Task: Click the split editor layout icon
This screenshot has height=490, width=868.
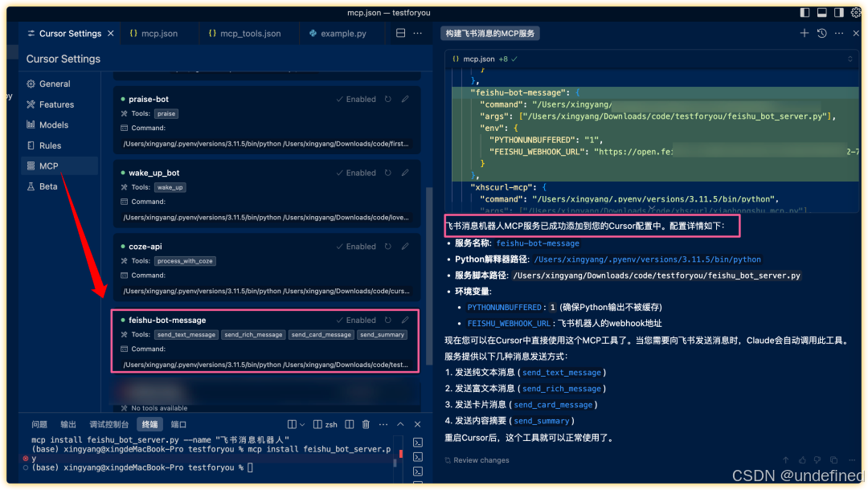Action: pyautogui.click(x=401, y=33)
